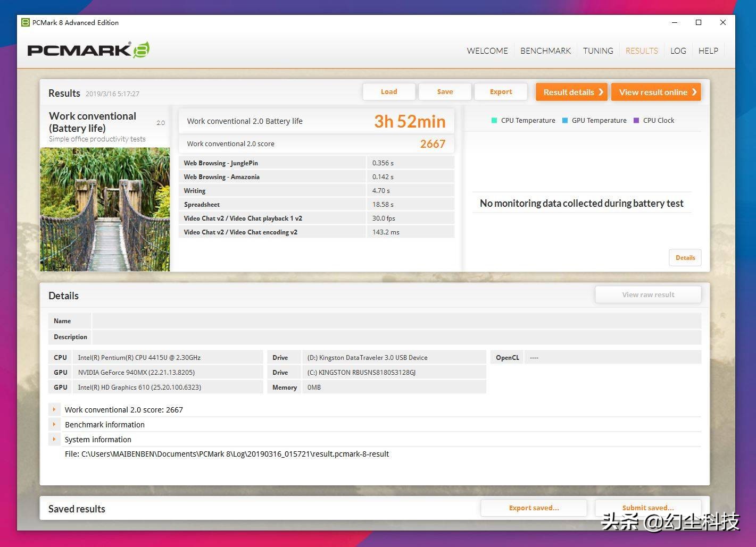The width and height of the screenshot is (756, 547).
Task: Click Intel Pentium CPU 4415U text
Action: 139,357
